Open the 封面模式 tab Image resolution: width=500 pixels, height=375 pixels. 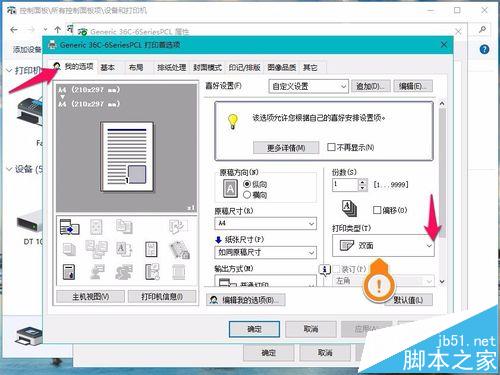(x=207, y=68)
